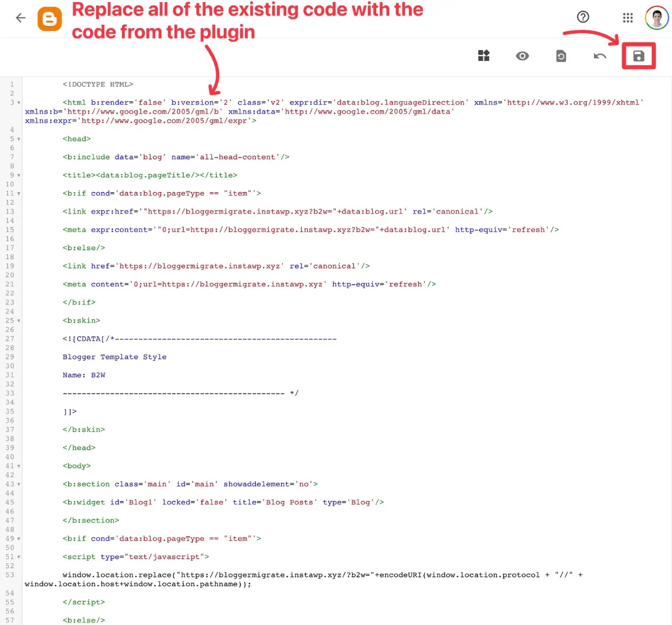The image size is (672, 625).
Task: Click the 'Name: B2W' line
Action: point(84,375)
